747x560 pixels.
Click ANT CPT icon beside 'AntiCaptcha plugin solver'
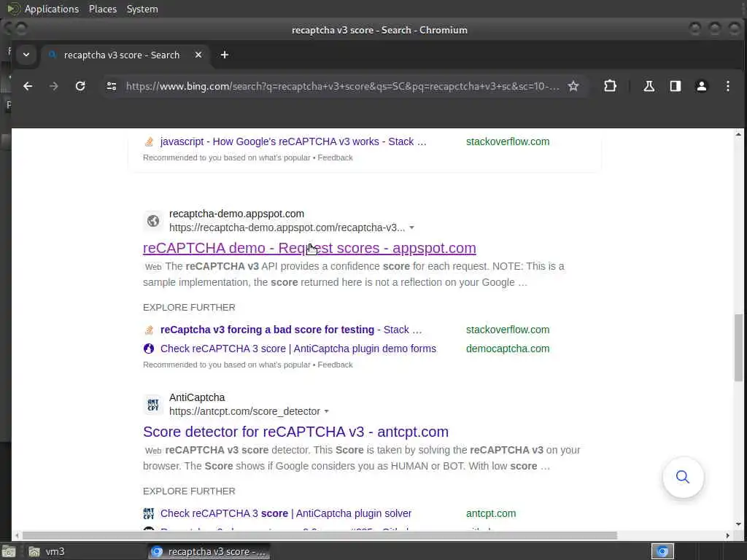click(x=149, y=513)
